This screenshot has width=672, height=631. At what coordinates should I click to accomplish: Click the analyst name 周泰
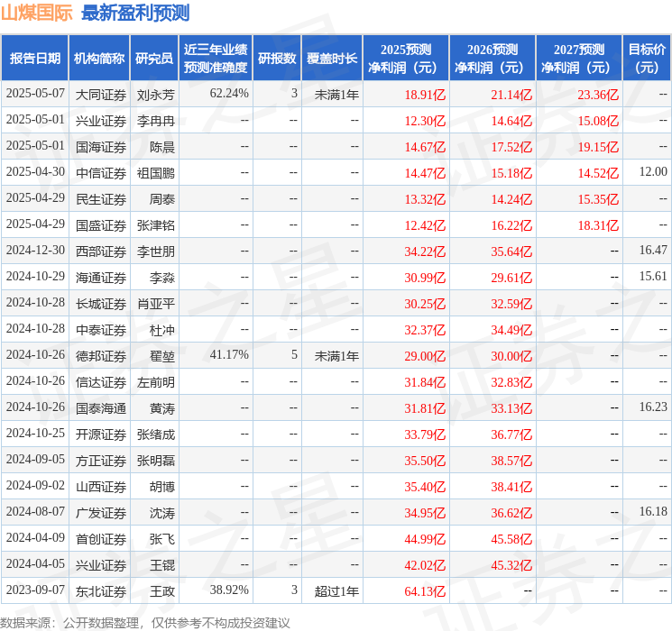[x=162, y=199]
